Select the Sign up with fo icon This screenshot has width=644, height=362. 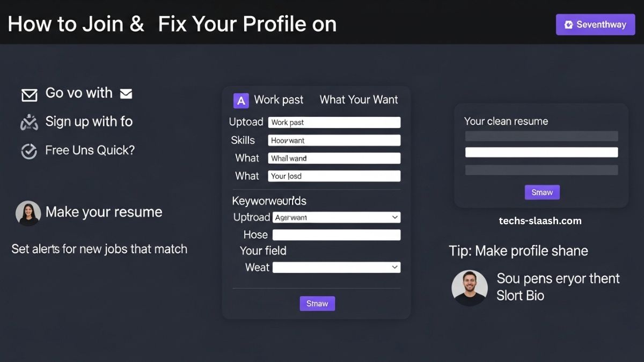(28, 122)
